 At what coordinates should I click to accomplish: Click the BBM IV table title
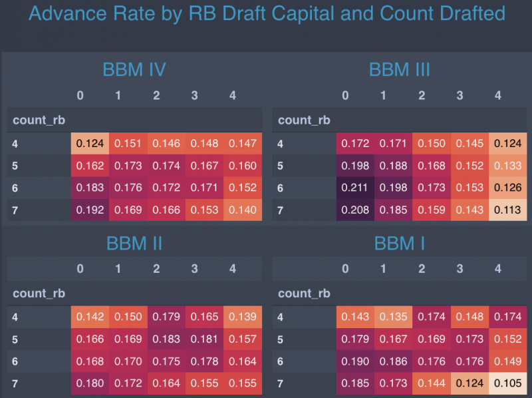pyautogui.click(x=134, y=70)
